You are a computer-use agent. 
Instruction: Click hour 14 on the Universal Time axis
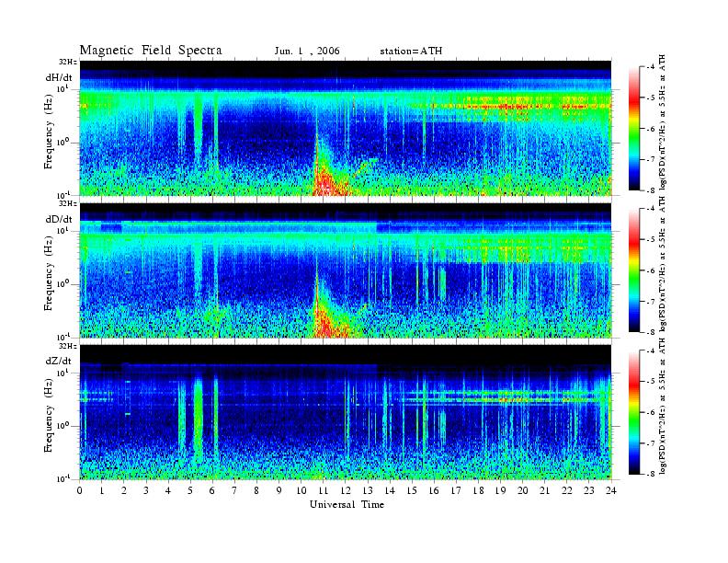coord(390,490)
